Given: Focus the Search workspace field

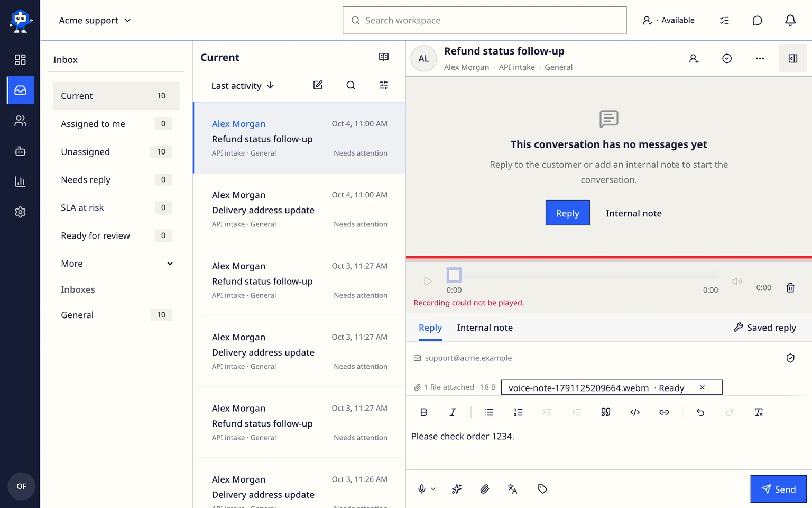Looking at the screenshot, I should coord(484,20).
